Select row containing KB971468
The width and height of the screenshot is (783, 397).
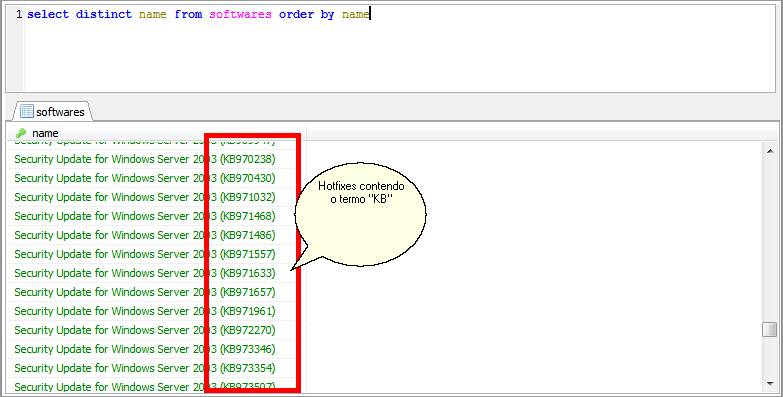(157, 216)
